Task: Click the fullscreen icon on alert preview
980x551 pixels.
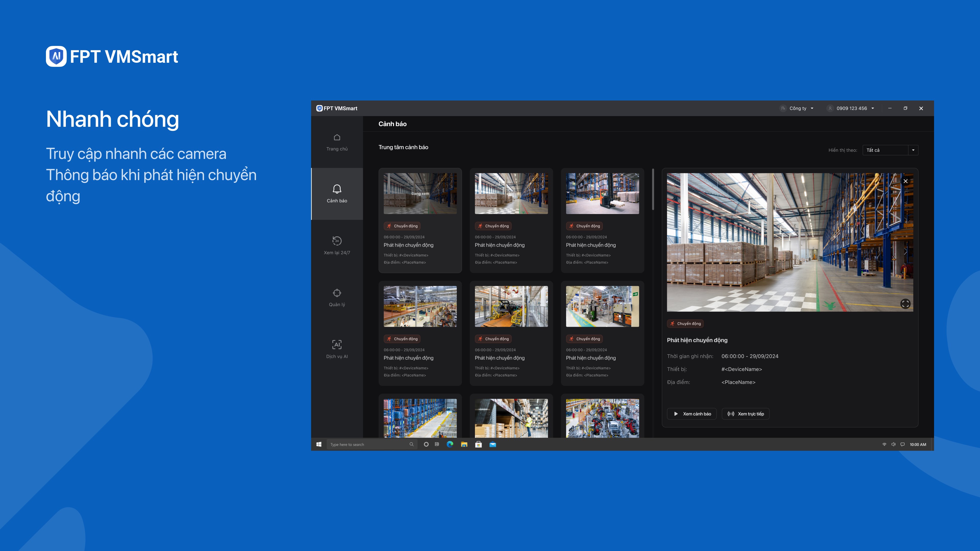Action: (905, 304)
